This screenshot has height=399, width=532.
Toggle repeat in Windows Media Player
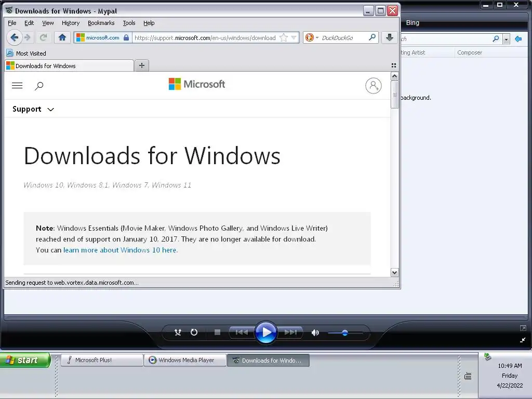194,332
